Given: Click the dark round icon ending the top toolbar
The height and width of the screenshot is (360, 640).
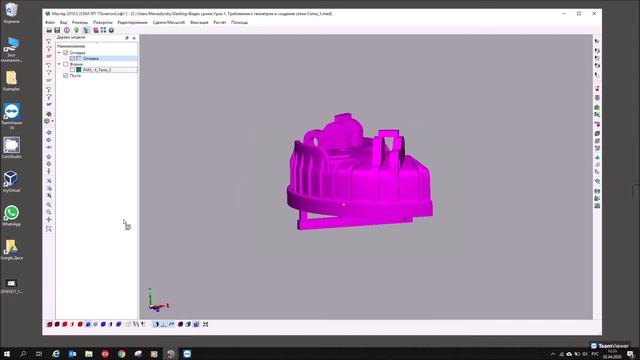Looking at the screenshot, I should tap(111, 31).
